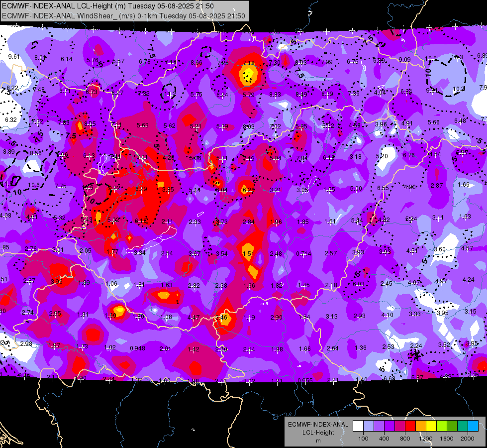The width and height of the screenshot is (487, 448).
Task: Click the legend title 'ECMWF-INDEX-ANAL'
Action: point(318,425)
